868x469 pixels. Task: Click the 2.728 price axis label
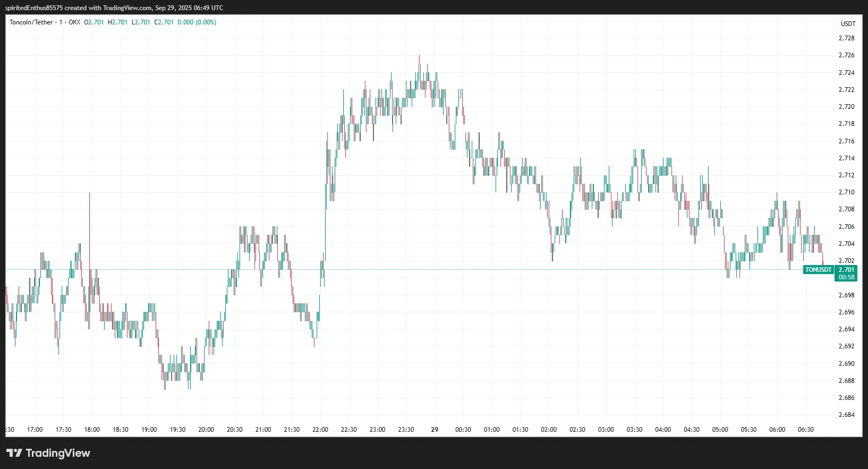tap(846, 38)
